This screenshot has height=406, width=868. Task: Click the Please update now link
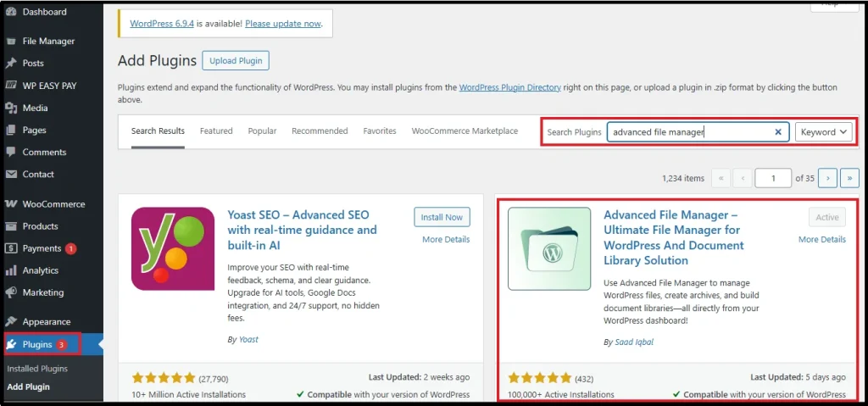[283, 23]
